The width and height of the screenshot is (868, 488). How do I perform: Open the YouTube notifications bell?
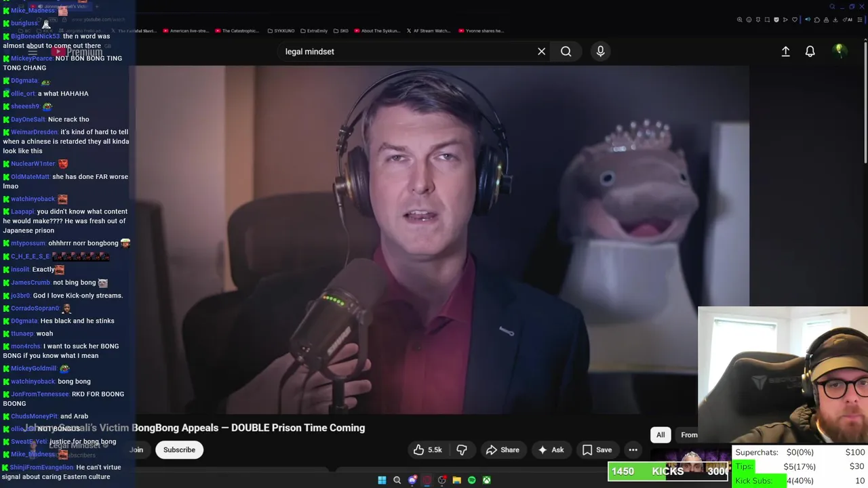pyautogui.click(x=810, y=52)
